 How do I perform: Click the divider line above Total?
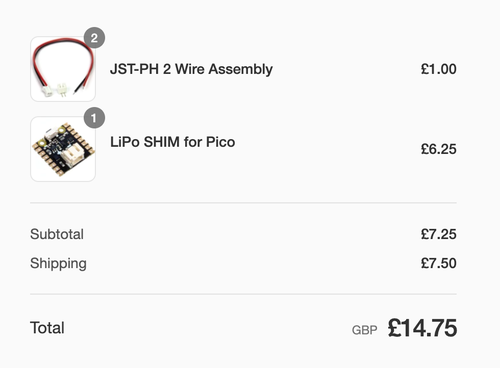tap(243, 294)
